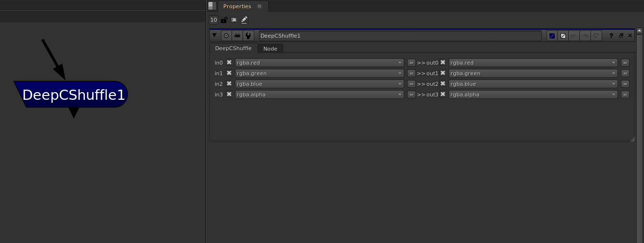This screenshot has height=243, width=644.
Task: Click the pane layout icon beside Properties
Action: pyautogui.click(x=212, y=6)
